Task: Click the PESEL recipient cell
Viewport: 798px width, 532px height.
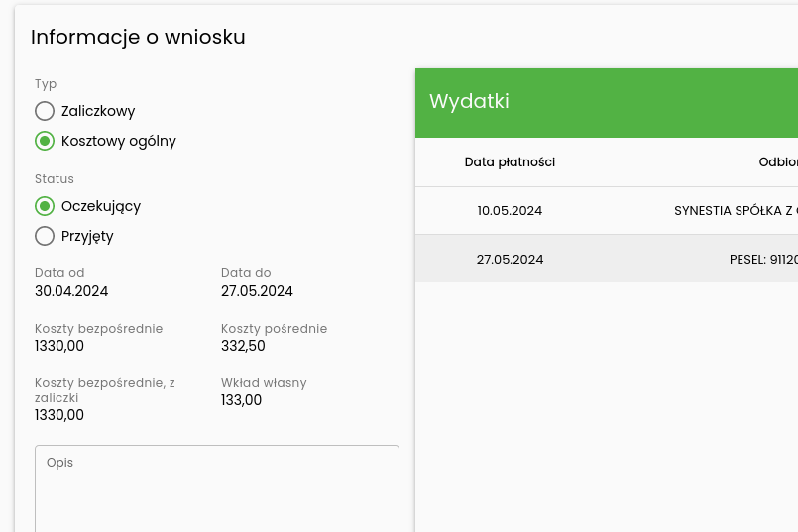Action: coord(762,259)
